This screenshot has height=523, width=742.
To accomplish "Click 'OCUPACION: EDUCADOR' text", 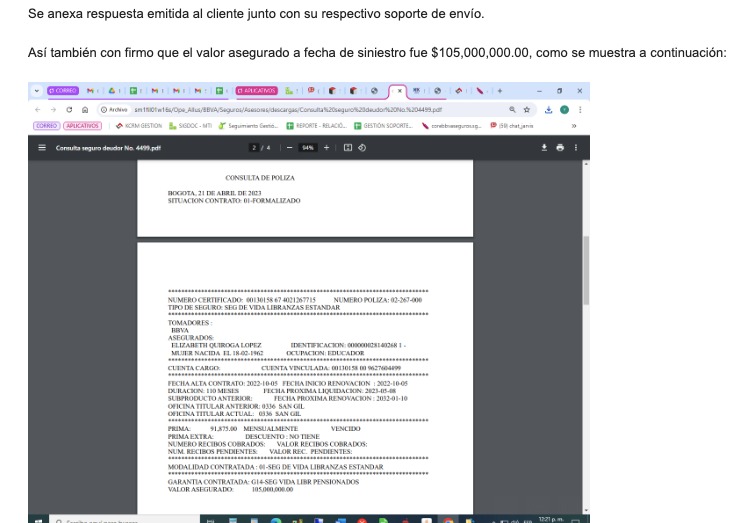I will (x=325, y=353).
